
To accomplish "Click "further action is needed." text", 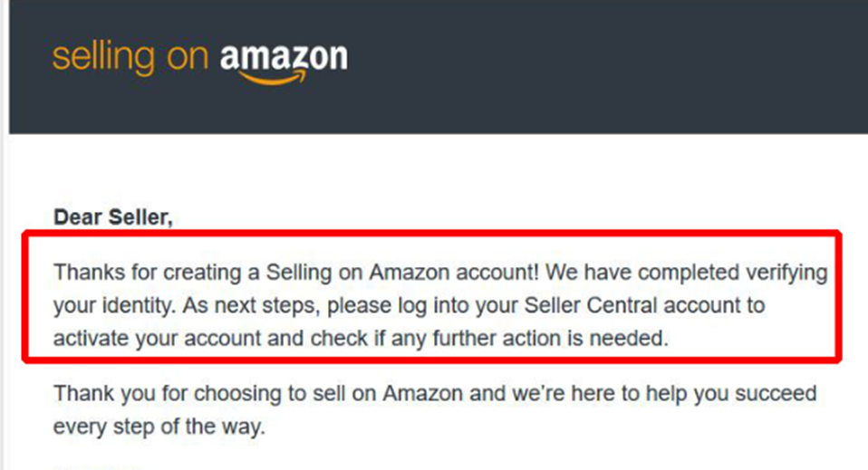I will coord(550,338).
